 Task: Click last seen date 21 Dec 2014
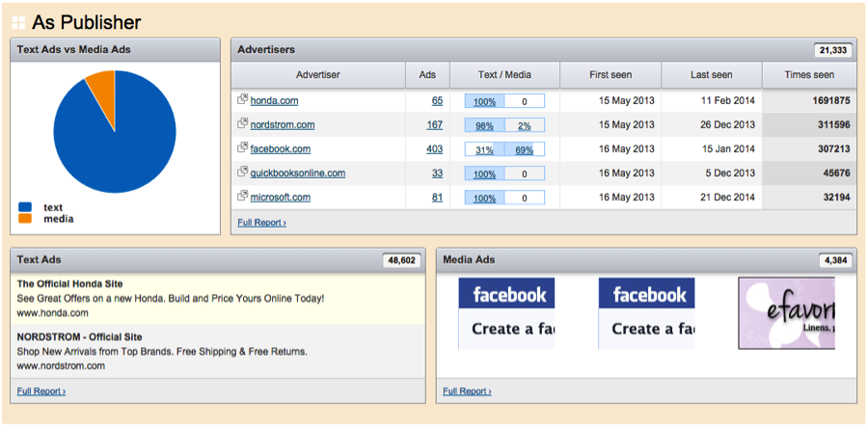click(727, 198)
